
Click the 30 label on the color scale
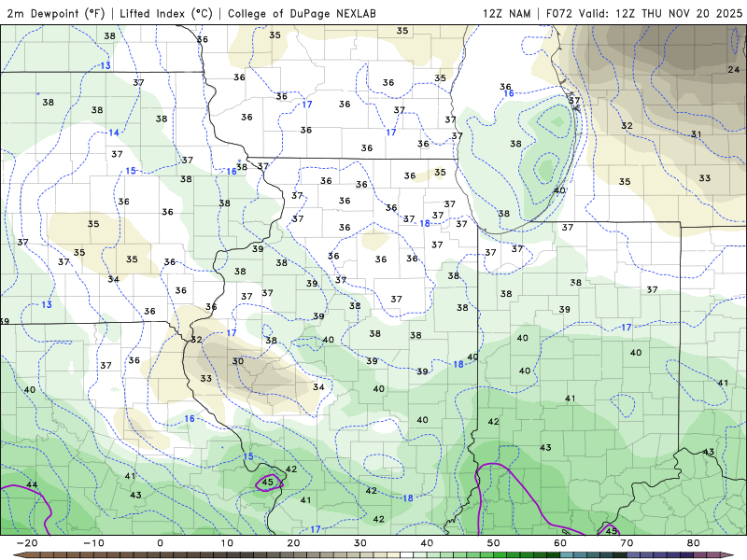tap(360, 543)
